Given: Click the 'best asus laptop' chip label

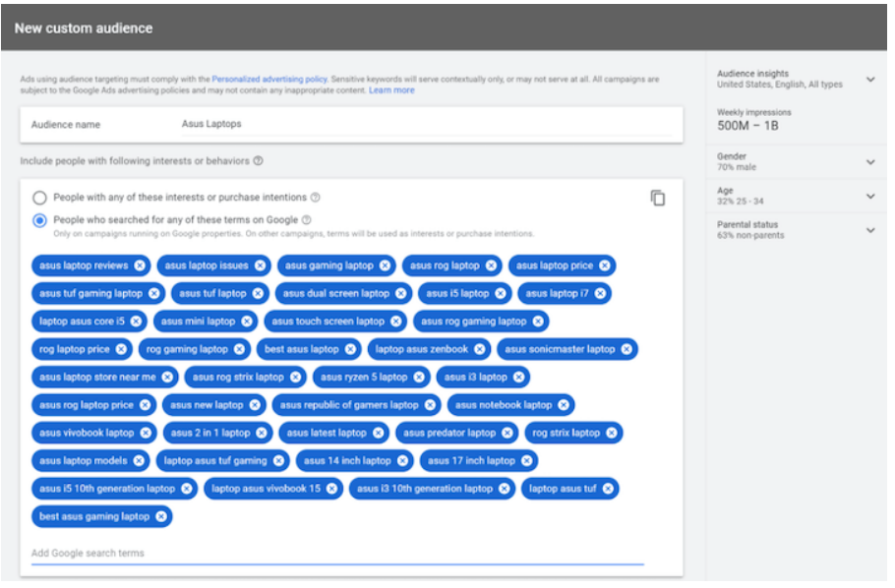Looking at the screenshot, I should (302, 350).
